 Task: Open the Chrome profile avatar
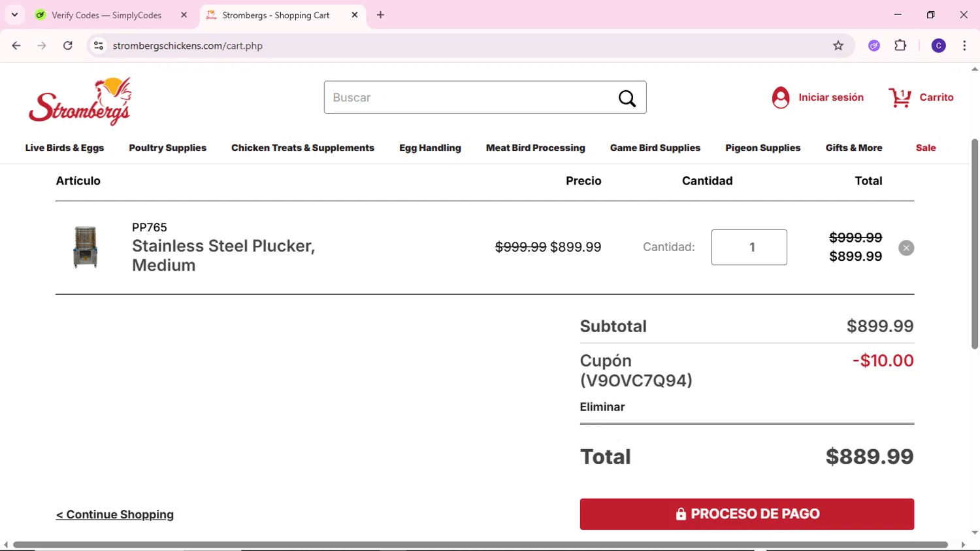(939, 46)
